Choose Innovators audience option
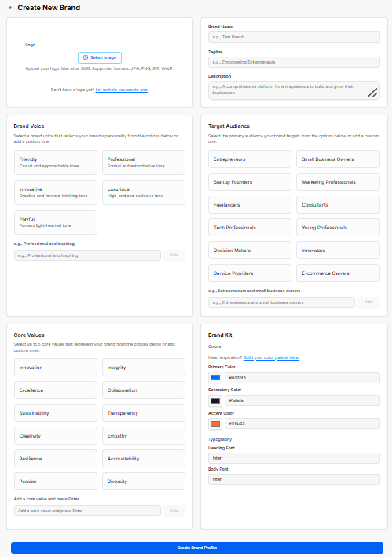This screenshot has width=392, height=557. (x=338, y=251)
